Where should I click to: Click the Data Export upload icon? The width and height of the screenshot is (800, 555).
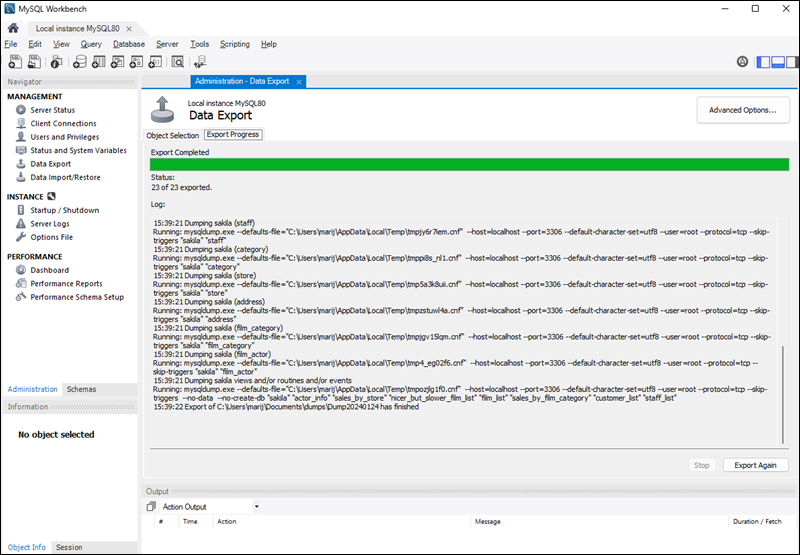(162, 109)
